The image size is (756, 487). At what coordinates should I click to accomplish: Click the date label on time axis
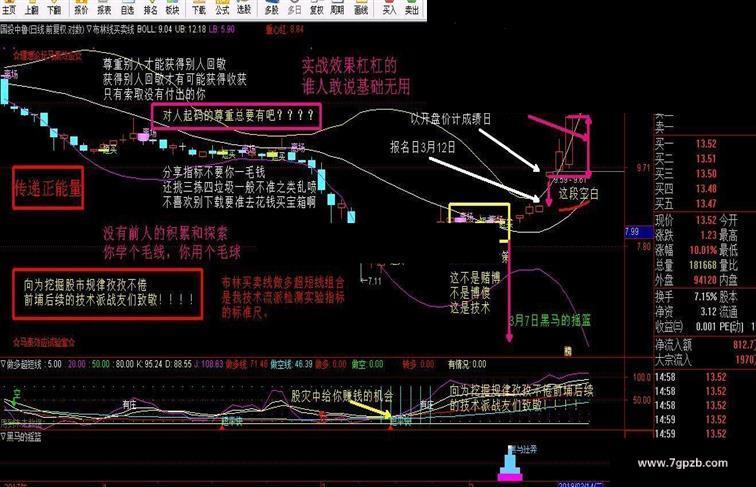(580, 484)
